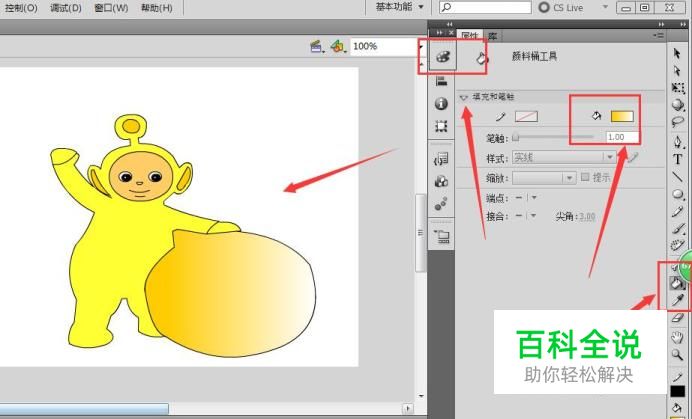Select the Selection arrow tool
The width and height of the screenshot is (692, 419).
coord(677,53)
